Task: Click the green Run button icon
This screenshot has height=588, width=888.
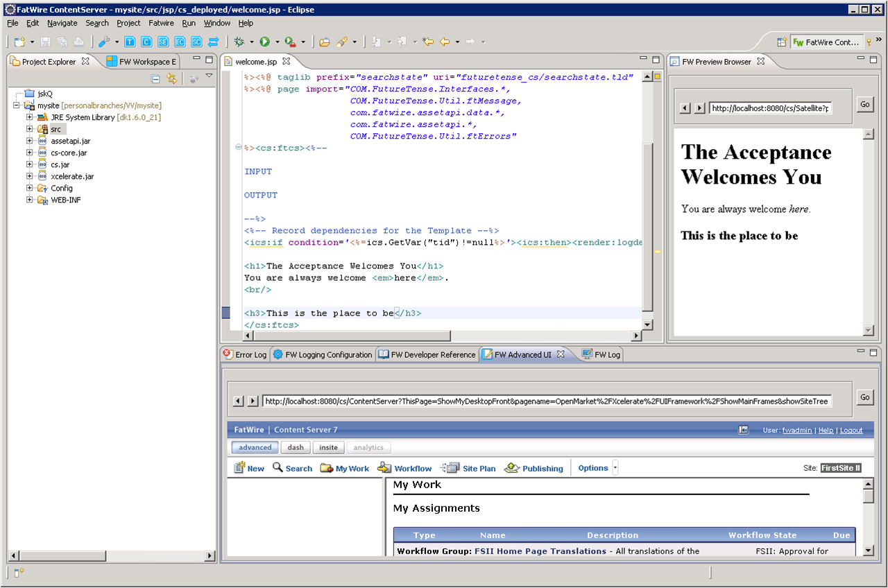Action: click(x=265, y=42)
